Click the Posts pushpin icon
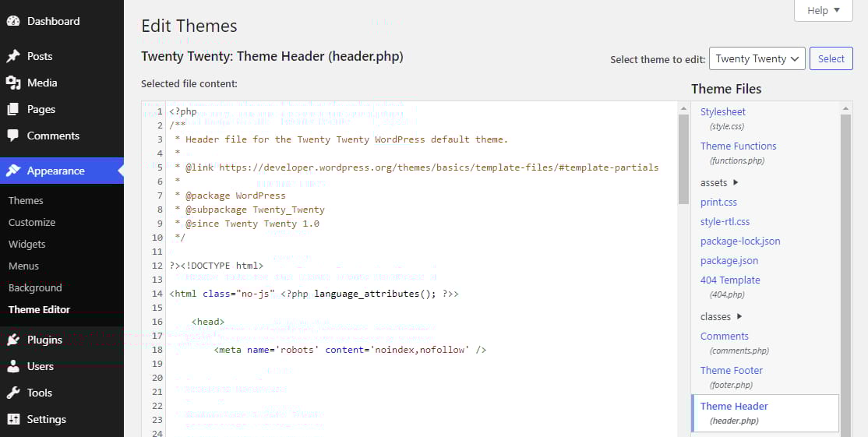The height and width of the screenshot is (437, 868). [13, 56]
